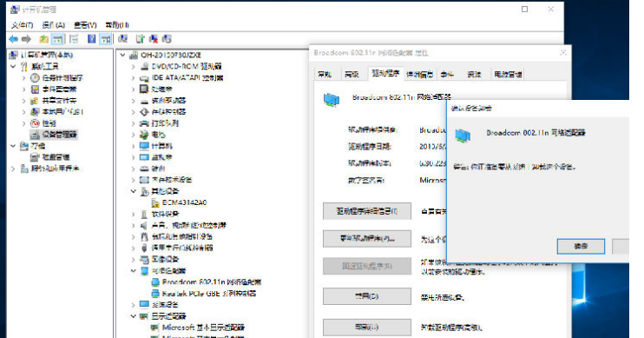Click the 打印队列 printer icon
Screen dimensions: 644x338
click(x=144, y=123)
